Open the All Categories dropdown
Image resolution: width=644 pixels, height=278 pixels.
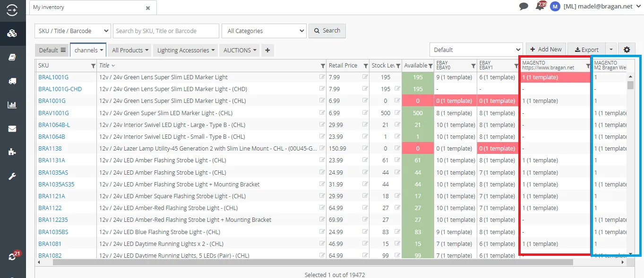tap(264, 31)
